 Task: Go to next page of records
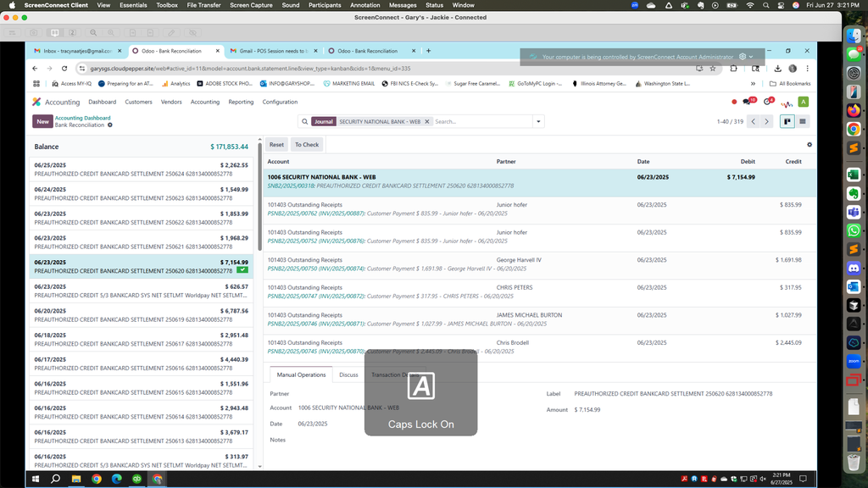(767, 121)
